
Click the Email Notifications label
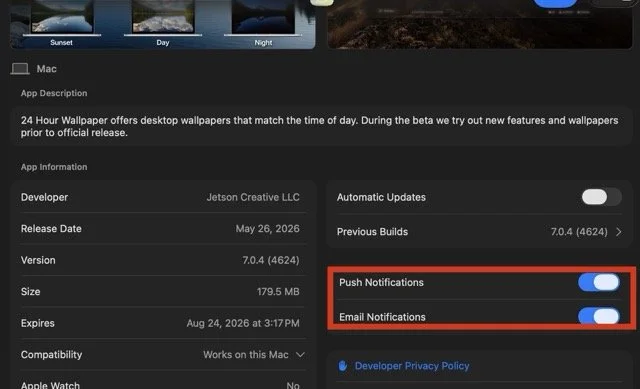click(x=382, y=317)
